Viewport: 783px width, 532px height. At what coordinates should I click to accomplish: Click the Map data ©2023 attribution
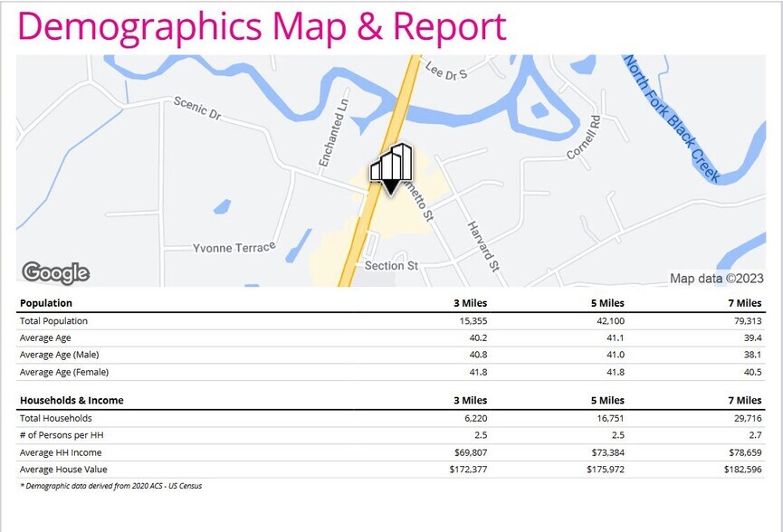[717, 278]
